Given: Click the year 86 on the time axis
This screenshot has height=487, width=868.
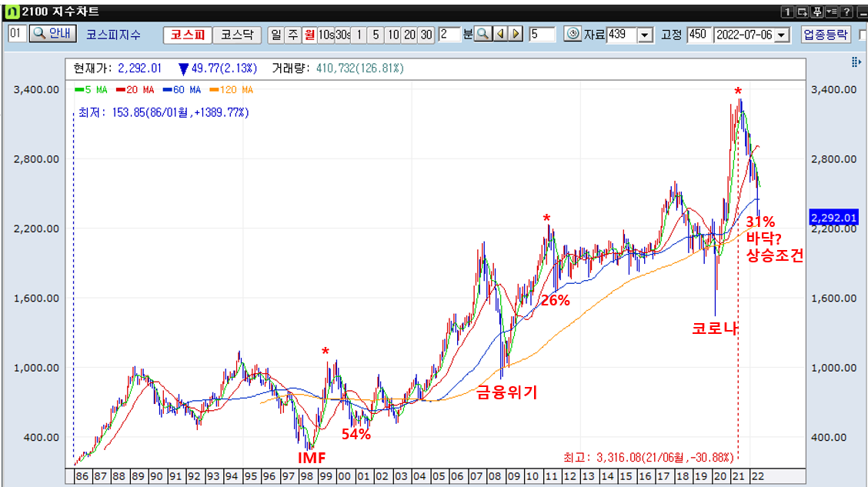Looking at the screenshot, I should 82,476.
